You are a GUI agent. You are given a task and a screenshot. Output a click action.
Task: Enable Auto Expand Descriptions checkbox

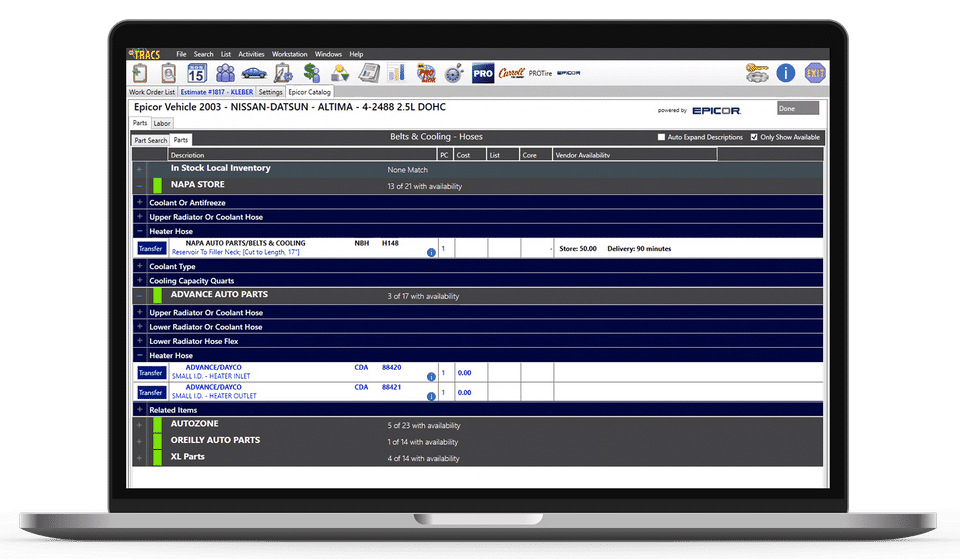point(661,137)
